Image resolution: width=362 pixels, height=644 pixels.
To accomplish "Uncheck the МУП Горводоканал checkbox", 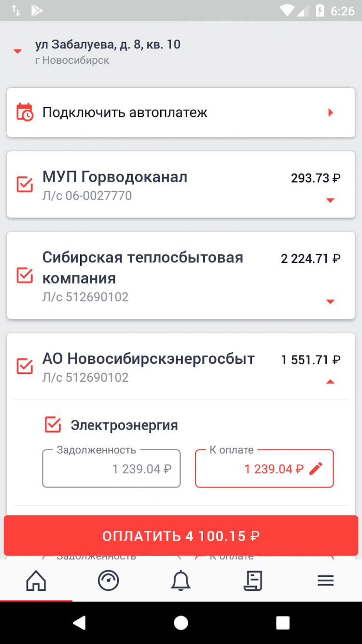I will [25, 184].
